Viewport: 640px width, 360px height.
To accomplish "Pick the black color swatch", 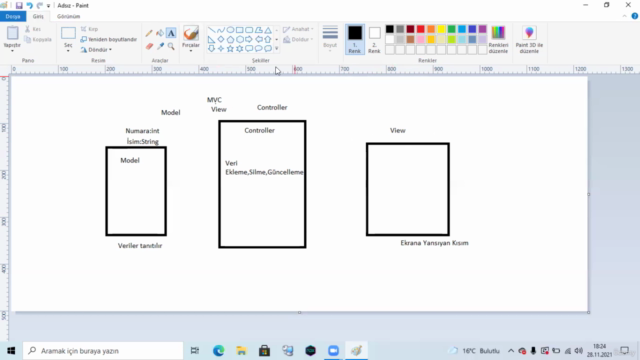I will [390, 29].
